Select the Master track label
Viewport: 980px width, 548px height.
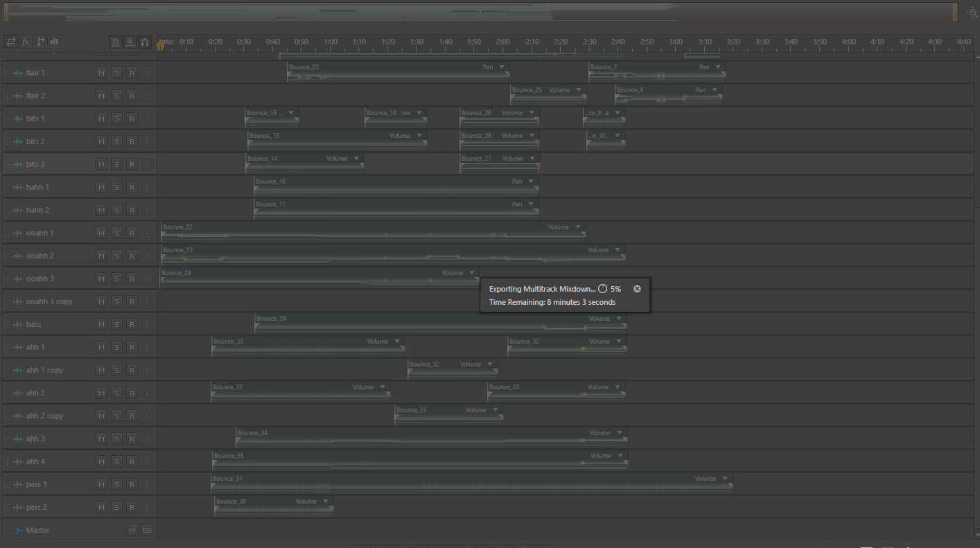point(38,530)
